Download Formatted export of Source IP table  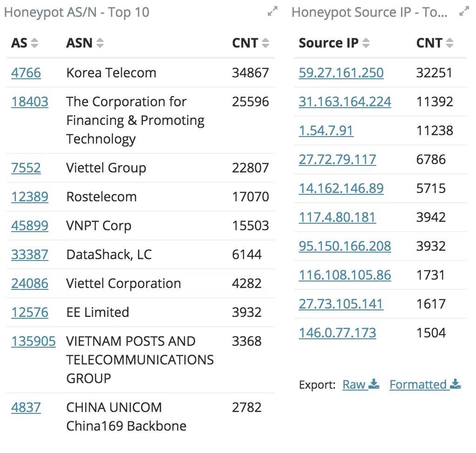click(425, 384)
